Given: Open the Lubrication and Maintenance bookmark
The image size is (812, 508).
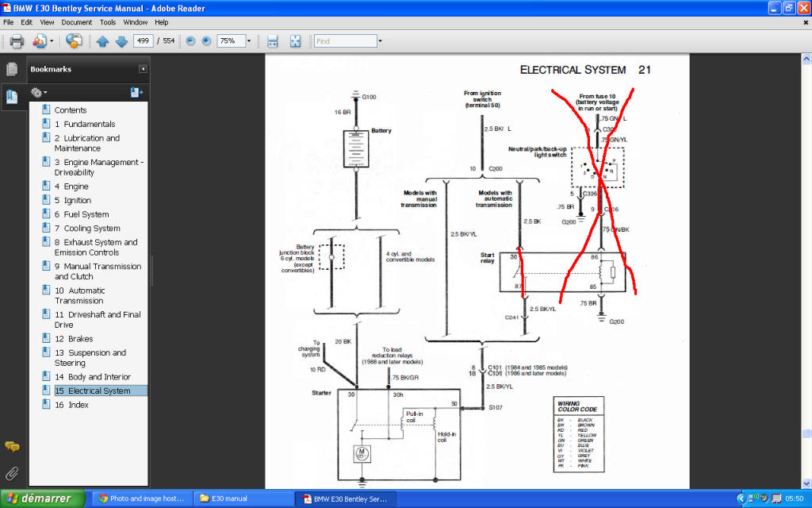Looking at the screenshot, I should click(x=87, y=143).
